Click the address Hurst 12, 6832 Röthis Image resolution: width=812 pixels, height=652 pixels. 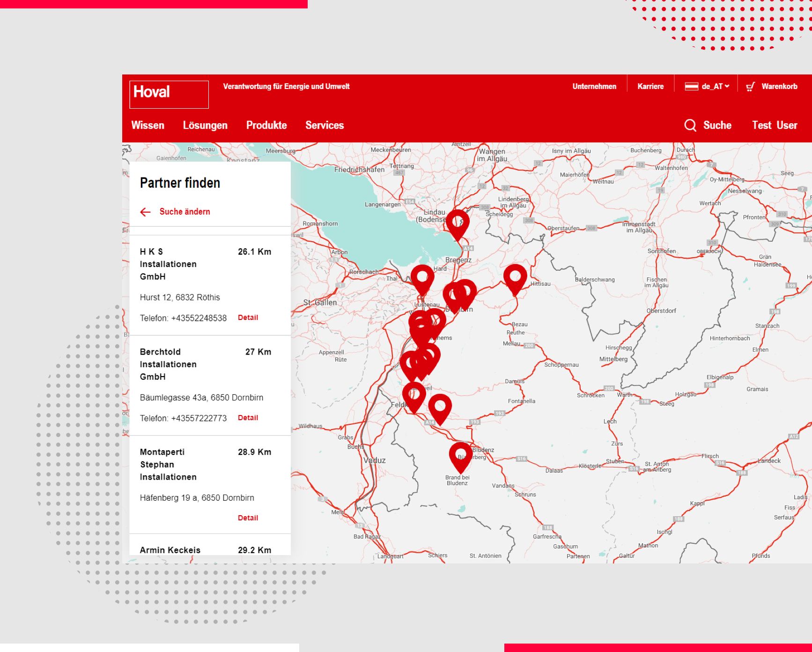coord(180,297)
